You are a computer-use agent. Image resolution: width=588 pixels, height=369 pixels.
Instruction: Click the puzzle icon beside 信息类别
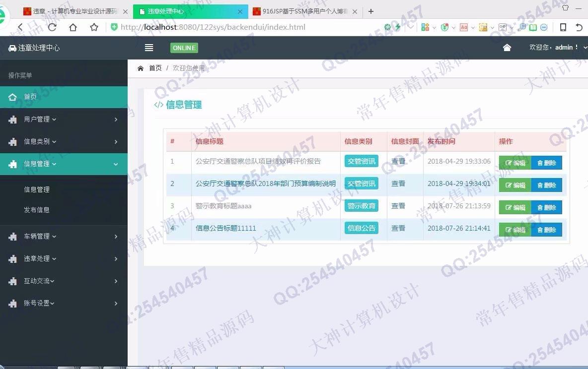click(13, 142)
